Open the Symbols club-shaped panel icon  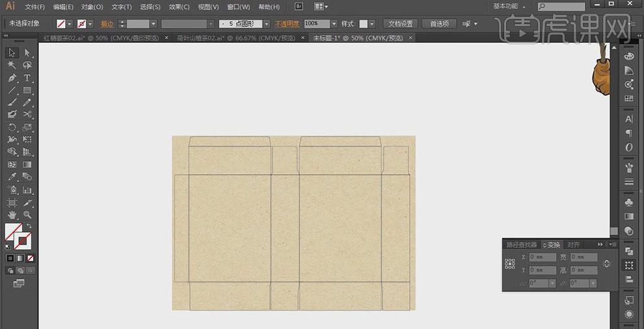(x=628, y=202)
